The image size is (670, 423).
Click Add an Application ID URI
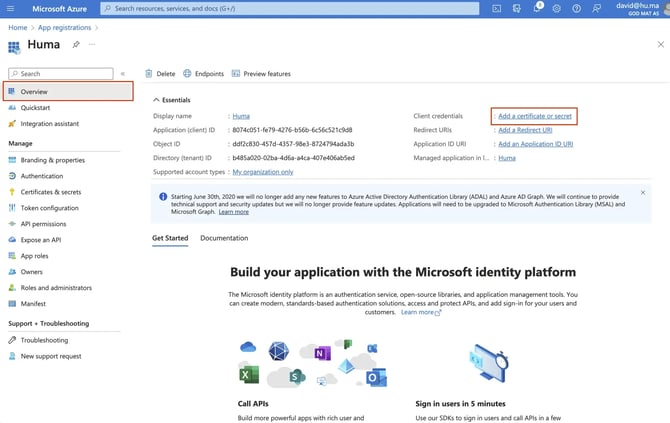535,144
